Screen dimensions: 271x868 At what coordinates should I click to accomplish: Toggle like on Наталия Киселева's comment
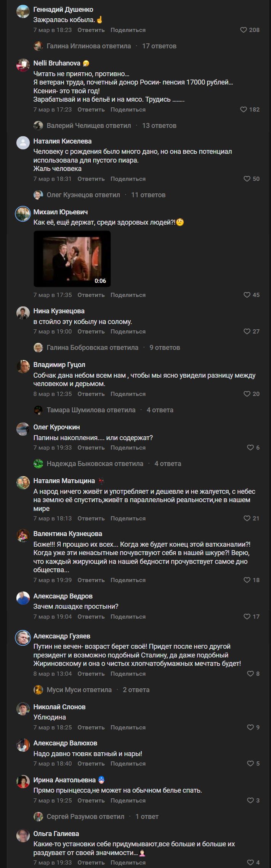pos(247,179)
